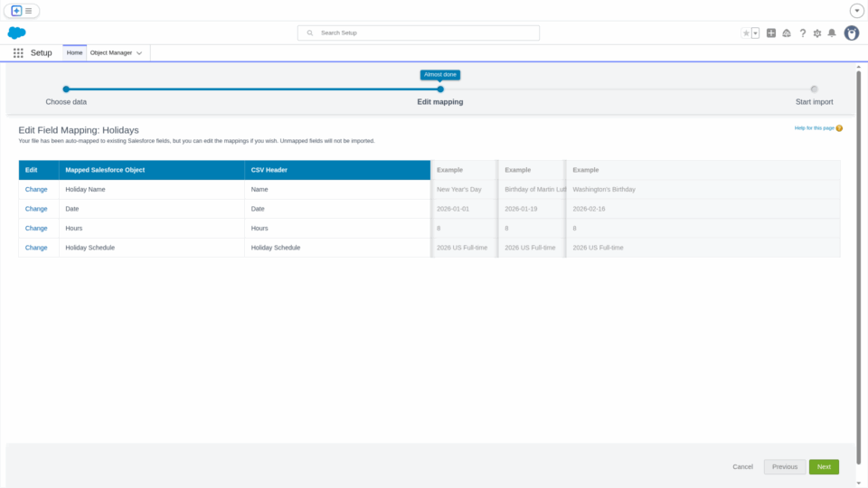This screenshot has height=488, width=868.
Task: Open the top-right circular dropdown arrow
Action: 856,11
